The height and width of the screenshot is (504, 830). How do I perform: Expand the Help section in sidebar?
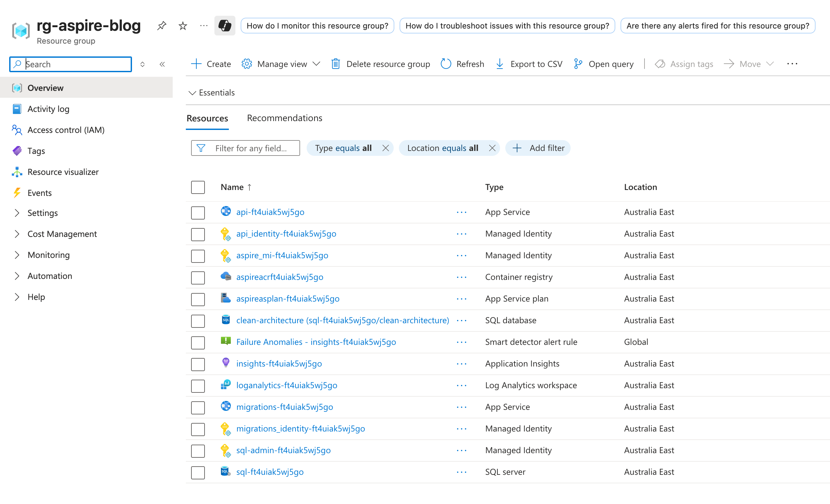17,297
